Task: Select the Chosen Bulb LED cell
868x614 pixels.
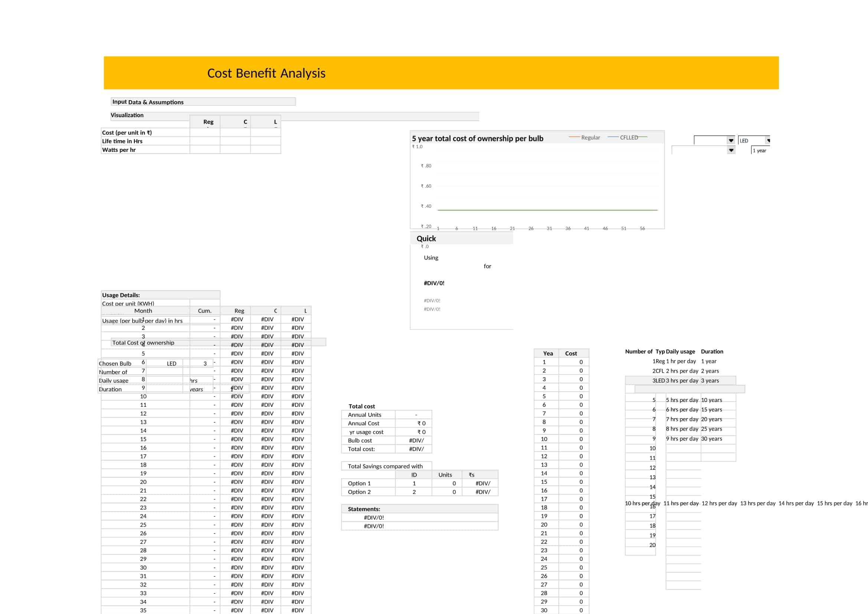Action: pyautogui.click(x=171, y=363)
